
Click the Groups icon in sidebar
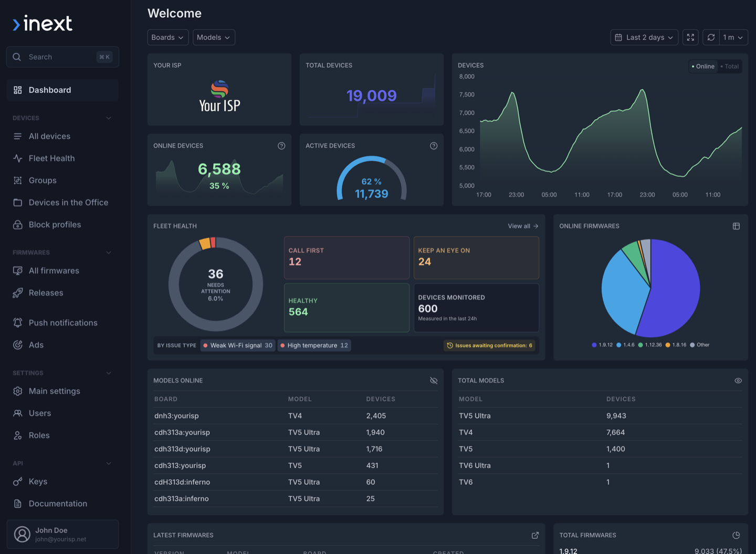(18, 180)
